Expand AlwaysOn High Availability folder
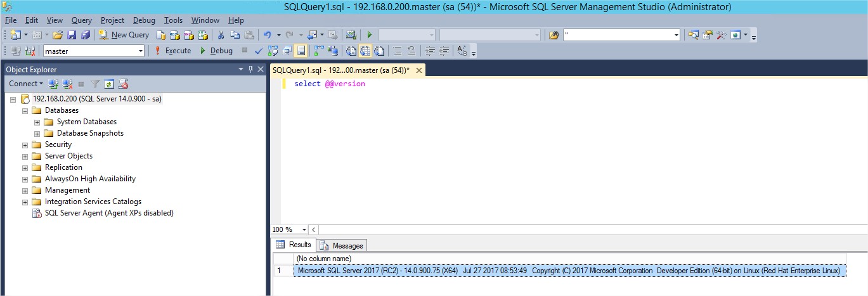This screenshot has width=868, height=296. point(25,179)
